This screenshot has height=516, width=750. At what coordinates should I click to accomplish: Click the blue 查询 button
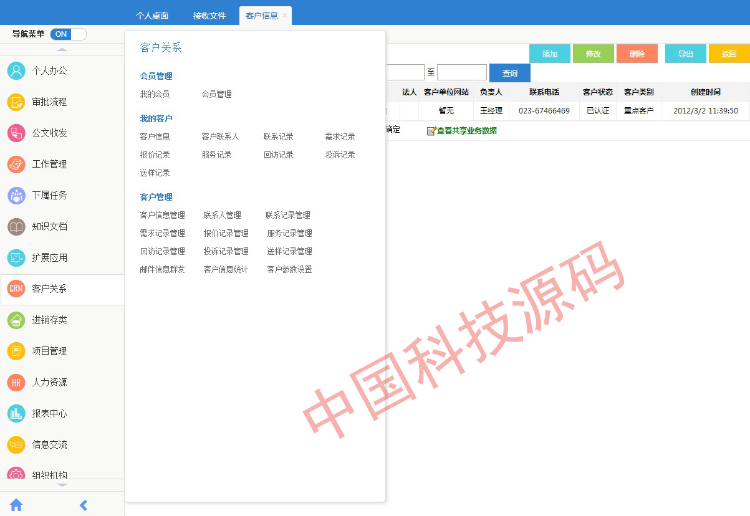pyautogui.click(x=510, y=73)
